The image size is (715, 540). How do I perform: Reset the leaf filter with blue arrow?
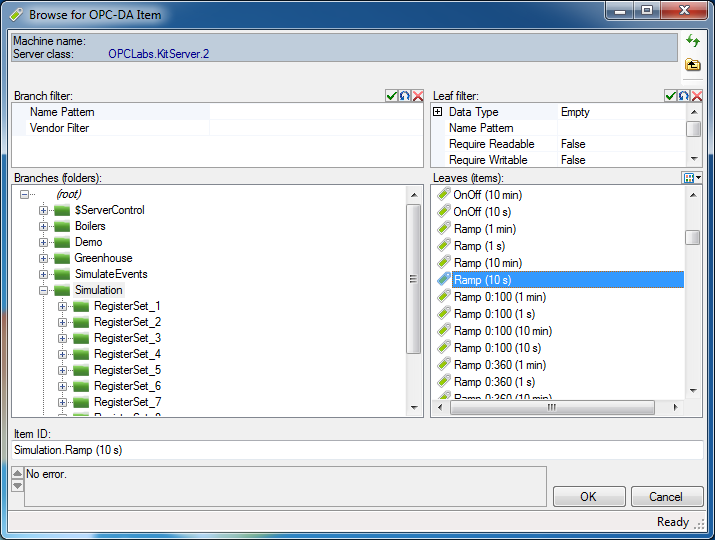(x=683, y=96)
